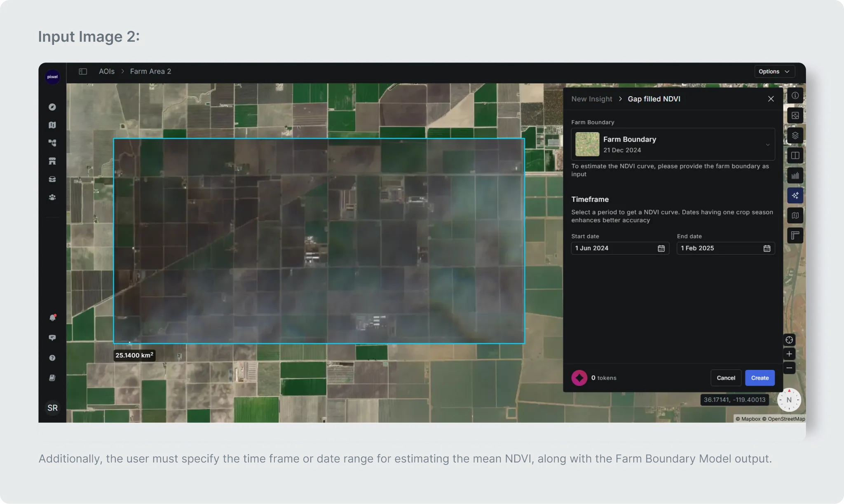
Task: Open the imagery icon in right toolbar
Action: coord(795,116)
